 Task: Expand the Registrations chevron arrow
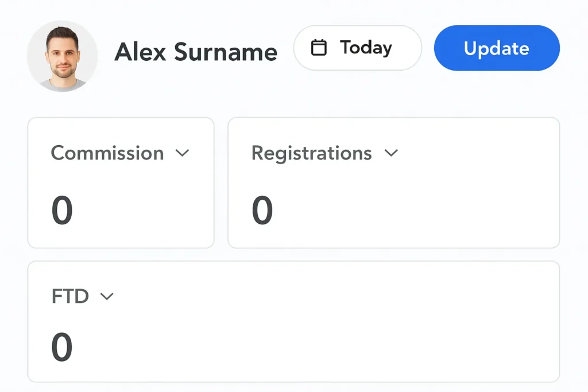391,153
